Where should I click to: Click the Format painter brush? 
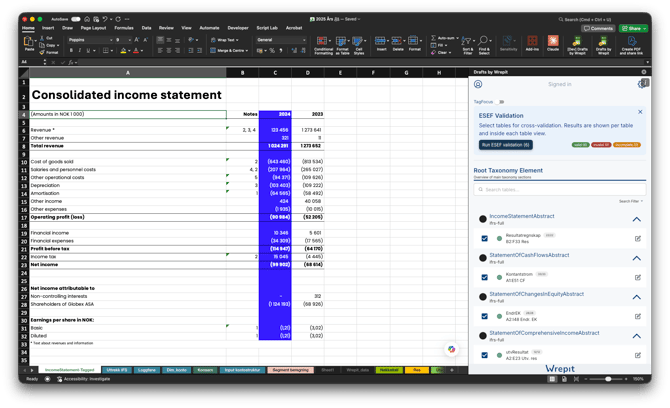click(42, 52)
